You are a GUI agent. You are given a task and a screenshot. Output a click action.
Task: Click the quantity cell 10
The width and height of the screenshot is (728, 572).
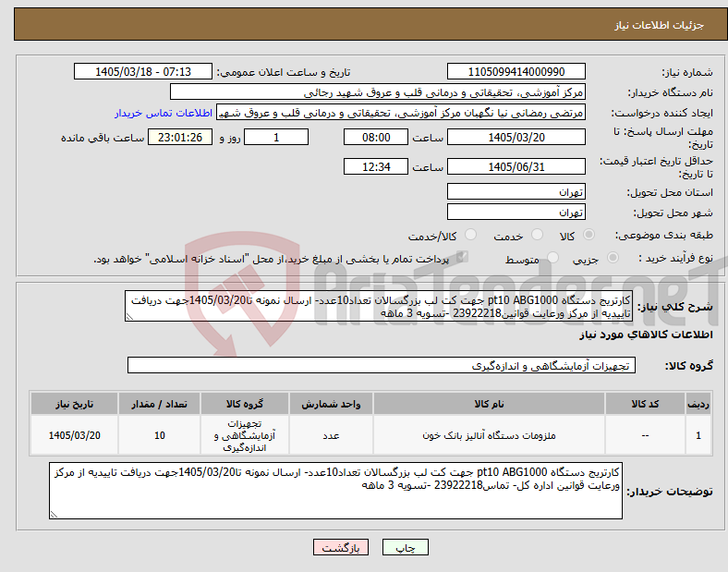tap(159, 435)
